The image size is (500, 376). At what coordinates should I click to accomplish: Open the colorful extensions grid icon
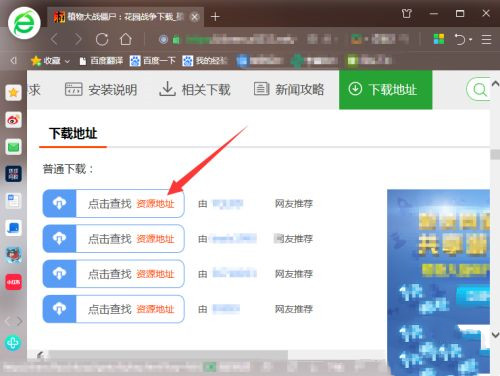(x=439, y=39)
